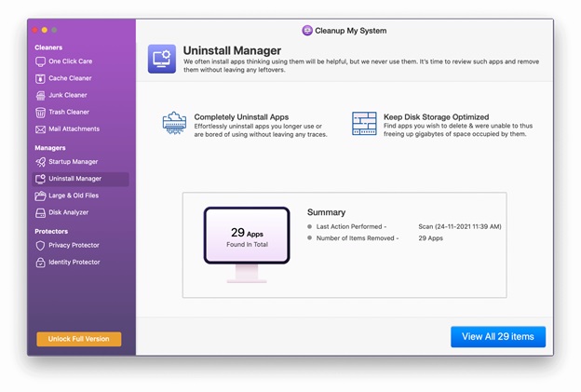The height and width of the screenshot is (392, 581).
Task: Click the Startup Manager rocket icon
Action: [x=40, y=162]
